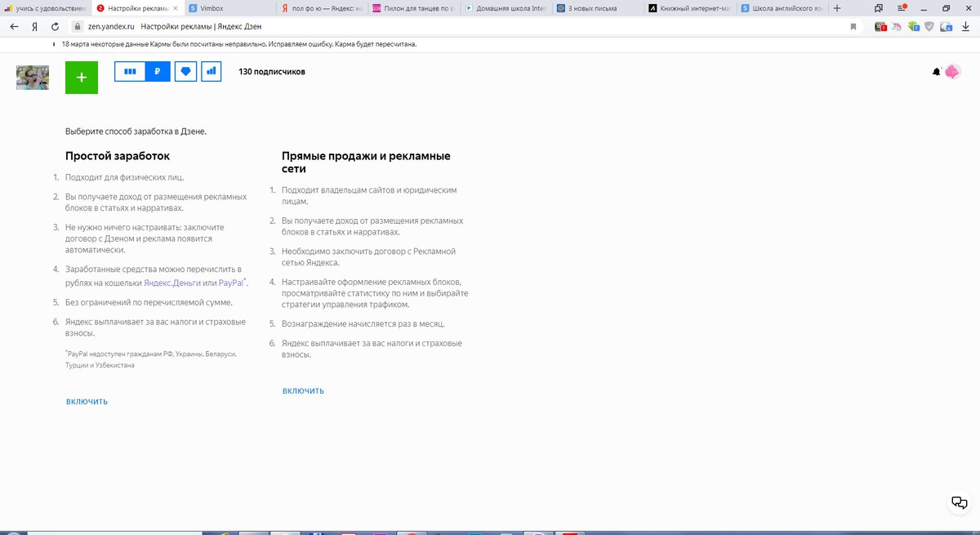Open the green shield extension icon
This screenshot has height=535, width=980.
(913, 26)
